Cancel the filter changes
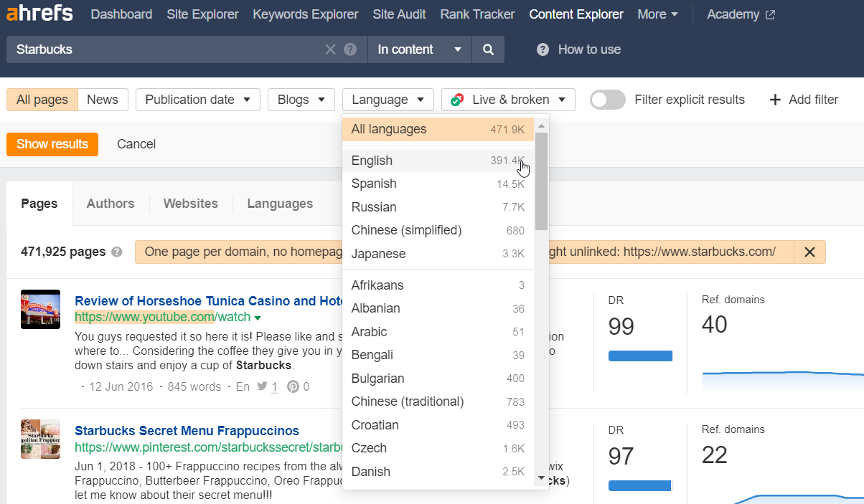This screenshot has height=504, width=864. (x=136, y=144)
